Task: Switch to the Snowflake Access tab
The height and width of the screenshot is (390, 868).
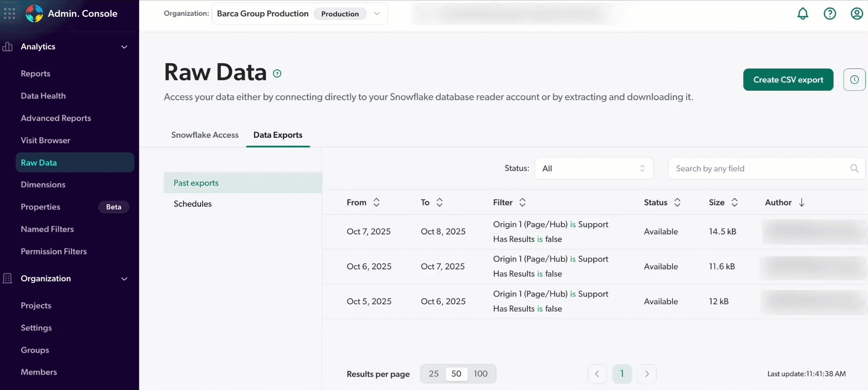Action: click(x=205, y=135)
